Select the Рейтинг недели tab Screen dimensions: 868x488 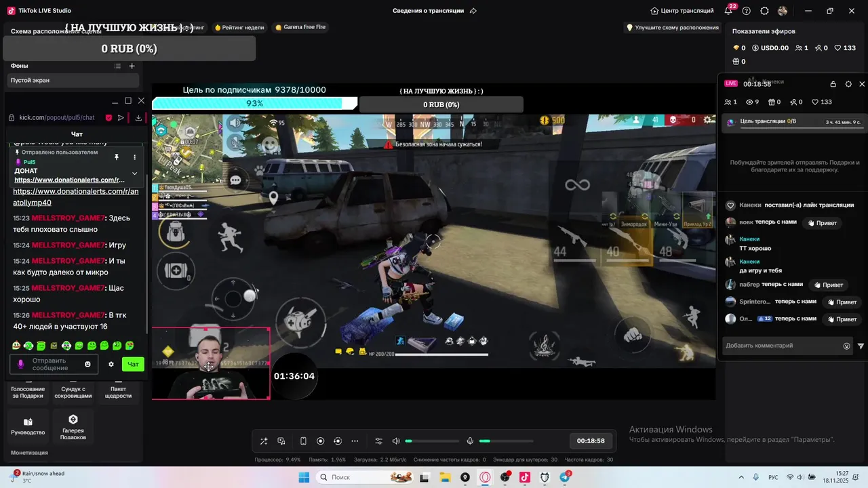[x=239, y=28]
